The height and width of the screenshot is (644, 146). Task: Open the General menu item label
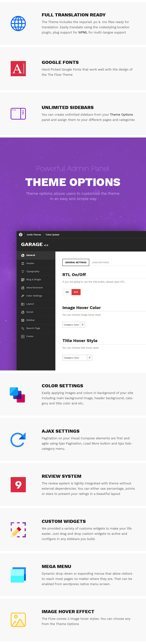(31, 255)
